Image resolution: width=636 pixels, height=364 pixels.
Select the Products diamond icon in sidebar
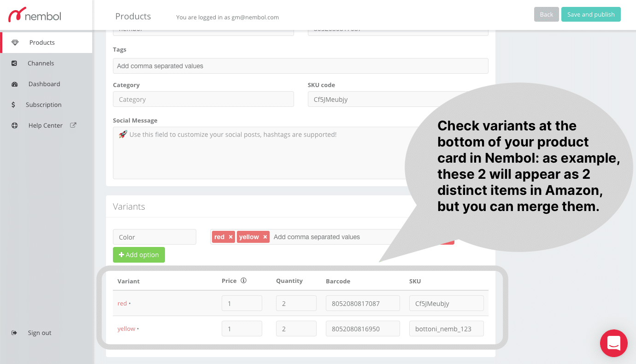(15, 42)
